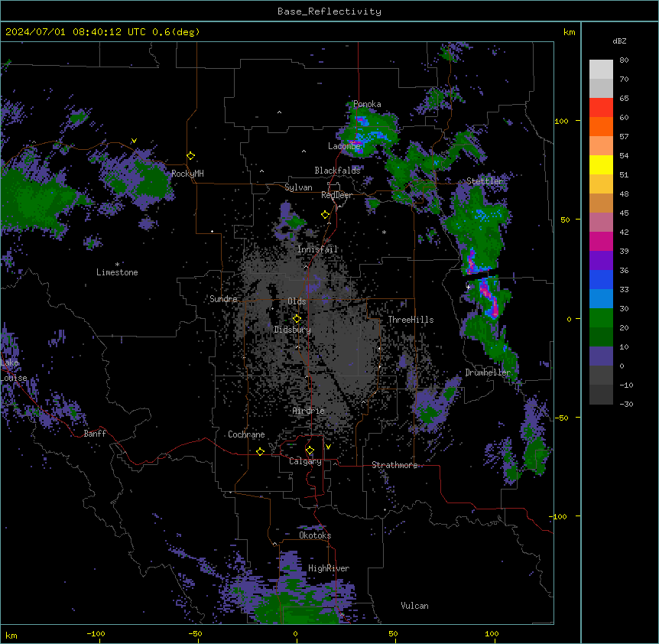Click the -30 value on dBZ legend
The height and width of the screenshot is (644, 659).
[626, 404]
